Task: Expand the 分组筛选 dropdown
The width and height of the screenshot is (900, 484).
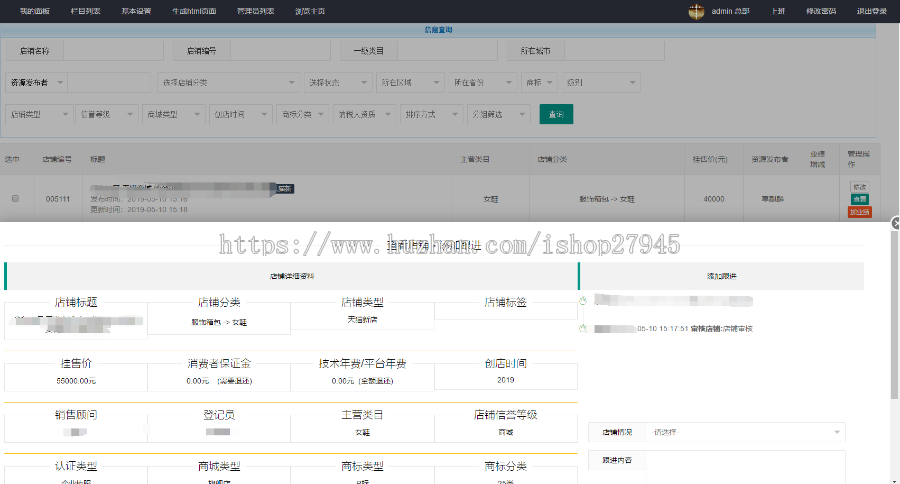Action: (x=499, y=114)
